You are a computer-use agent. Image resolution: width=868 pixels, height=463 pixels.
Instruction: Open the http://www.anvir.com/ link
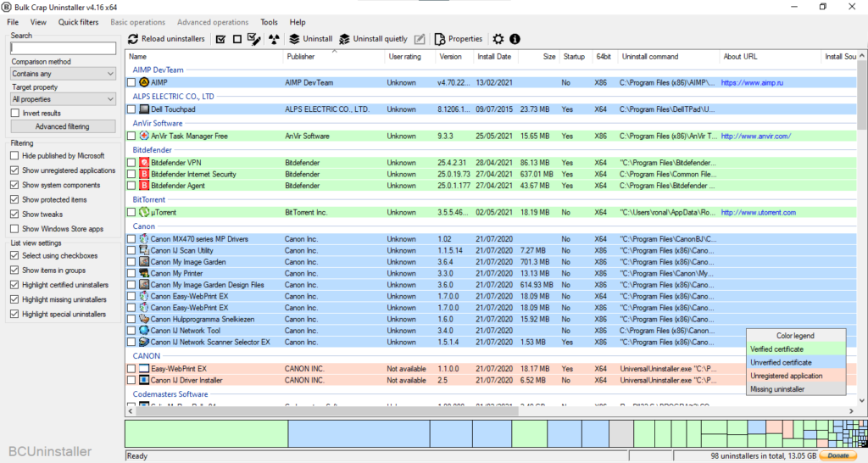click(755, 136)
